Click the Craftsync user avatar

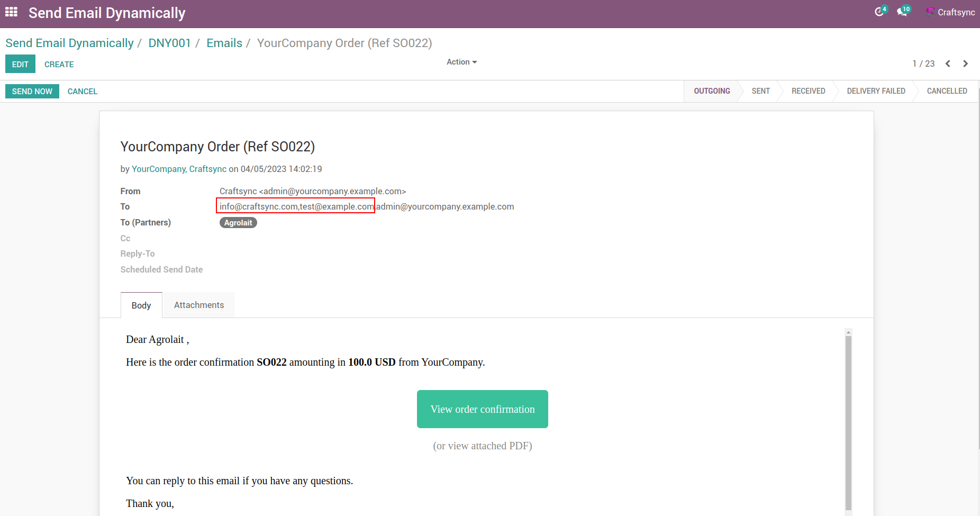tap(930, 12)
